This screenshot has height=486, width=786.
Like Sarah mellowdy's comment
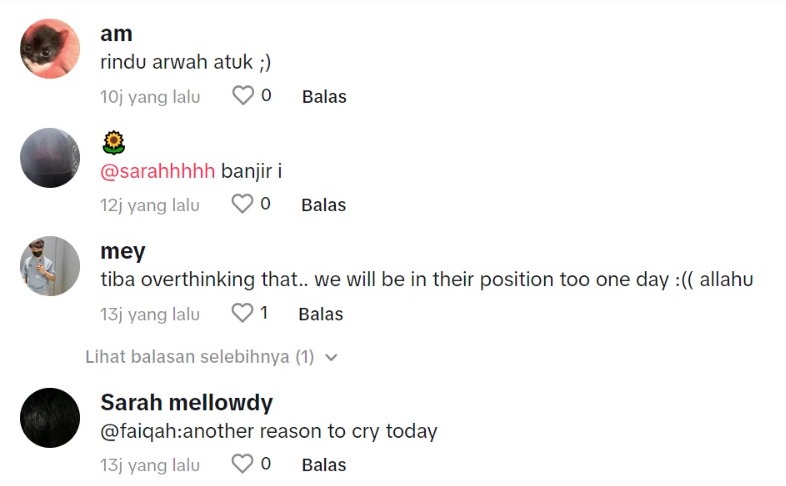pos(243,464)
